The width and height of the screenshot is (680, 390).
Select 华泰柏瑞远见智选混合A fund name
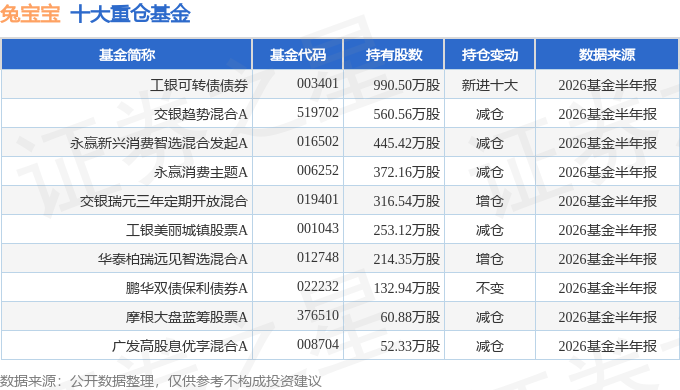(x=173, y=259)
